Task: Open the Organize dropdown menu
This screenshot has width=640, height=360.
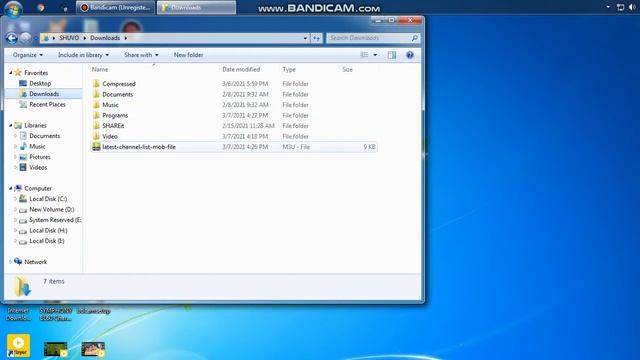Action: point(28,55)
